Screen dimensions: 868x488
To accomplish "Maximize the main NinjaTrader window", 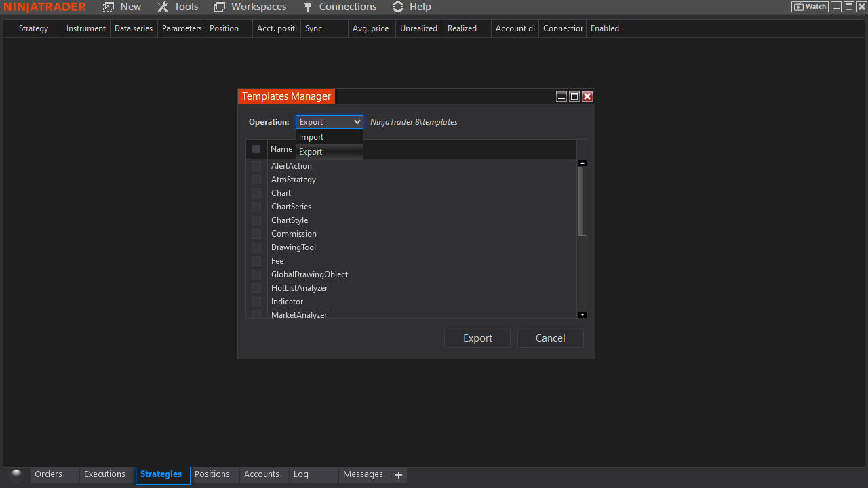I will tap(848, 7).
